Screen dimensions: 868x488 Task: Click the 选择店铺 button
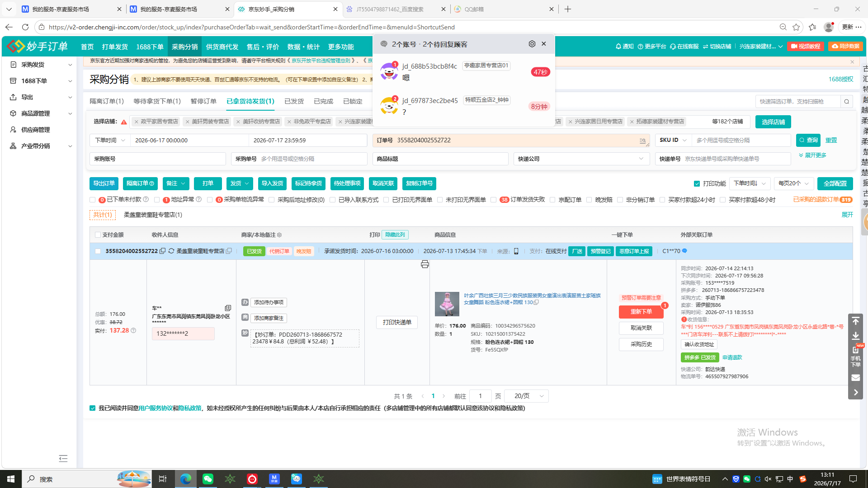[x=773, y=122]
